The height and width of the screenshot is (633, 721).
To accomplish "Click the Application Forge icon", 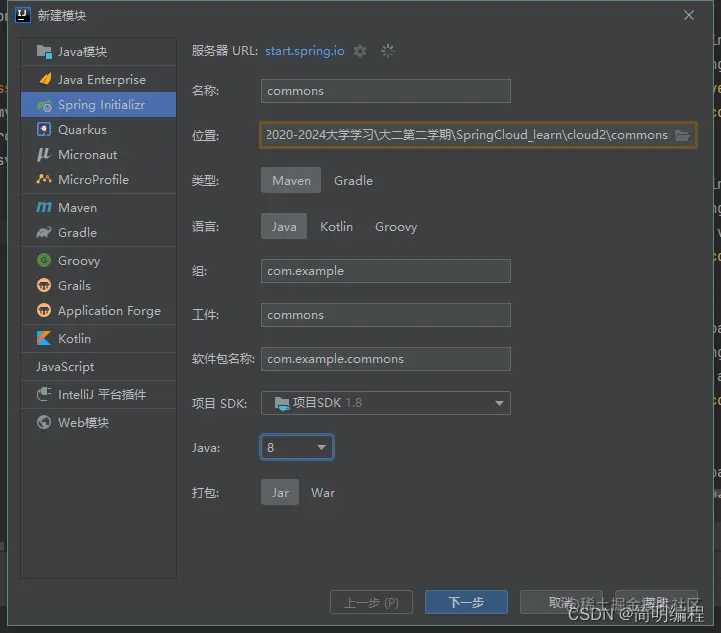I will click(44, 310).
